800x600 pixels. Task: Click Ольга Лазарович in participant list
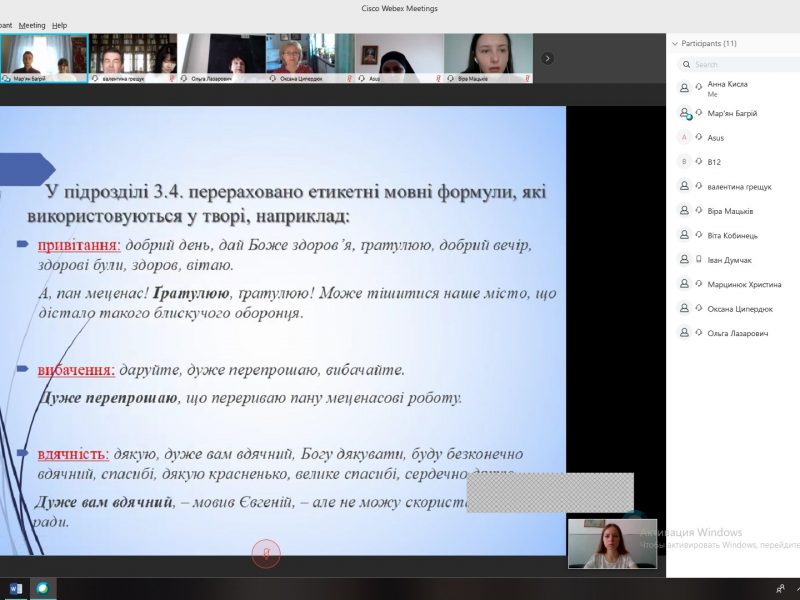(737, 333)
